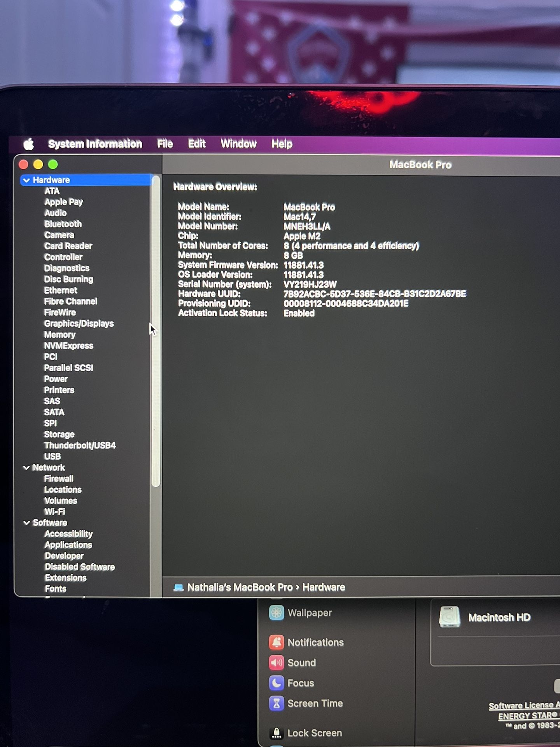Select Nathalia's MacBook Pro in path bar

coord(240,587)
